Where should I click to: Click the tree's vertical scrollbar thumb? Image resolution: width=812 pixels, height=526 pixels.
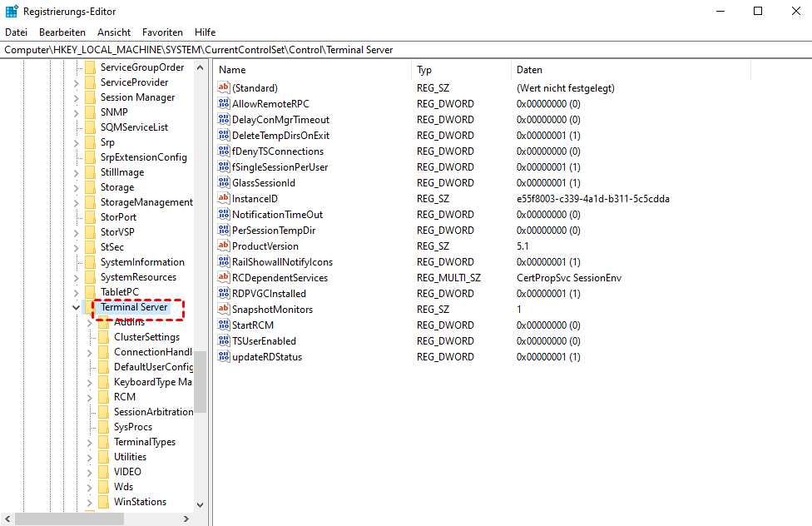coord(201,381)
